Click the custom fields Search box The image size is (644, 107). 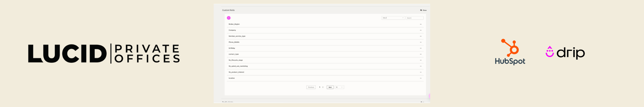[x=414, y=18]
